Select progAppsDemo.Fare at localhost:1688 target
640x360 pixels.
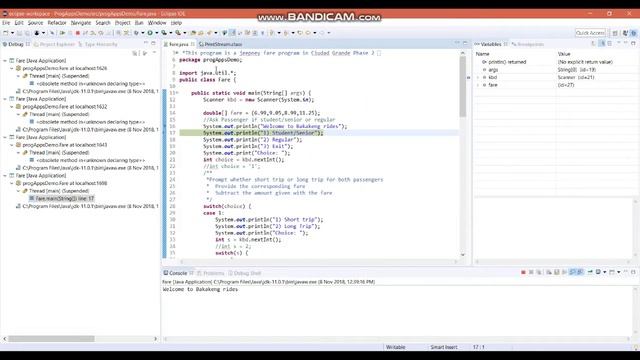64,183
